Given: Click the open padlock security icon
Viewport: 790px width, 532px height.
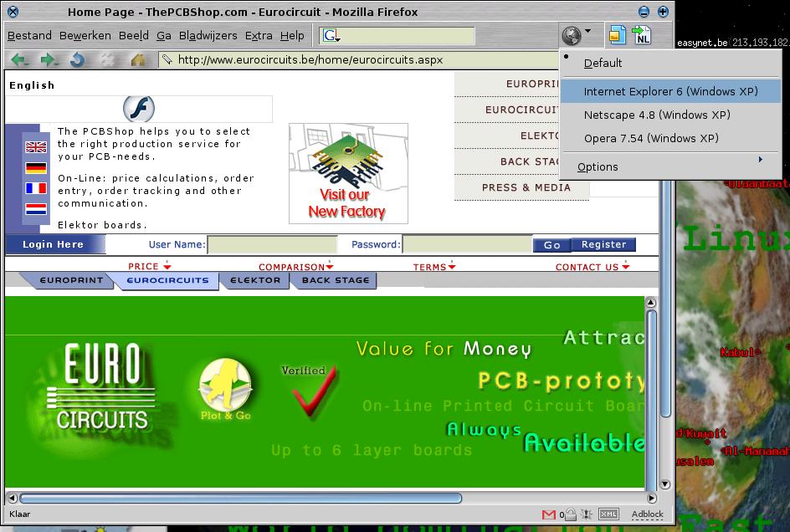Looking at the screenshot, I should [x=571, y=514].
